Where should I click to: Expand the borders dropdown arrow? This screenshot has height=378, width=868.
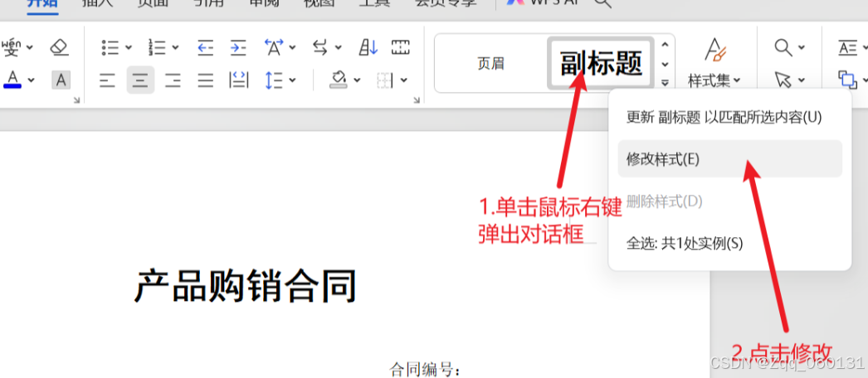[404, 80]
